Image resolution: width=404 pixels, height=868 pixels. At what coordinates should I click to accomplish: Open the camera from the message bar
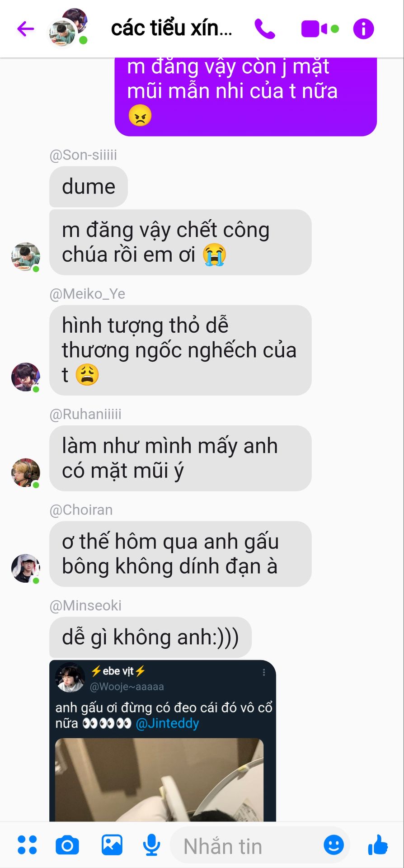point(67,845)
